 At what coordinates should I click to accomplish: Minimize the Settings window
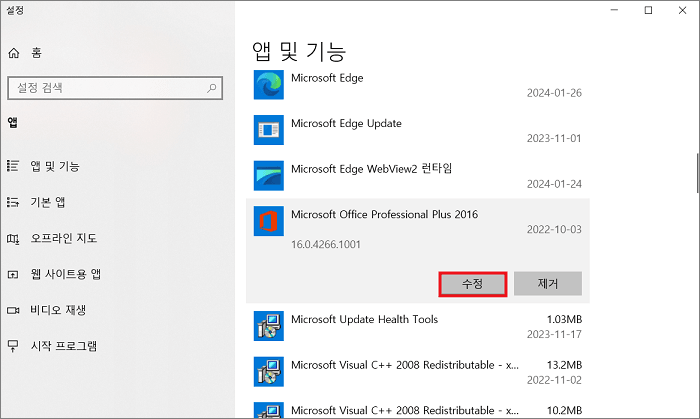614,10
